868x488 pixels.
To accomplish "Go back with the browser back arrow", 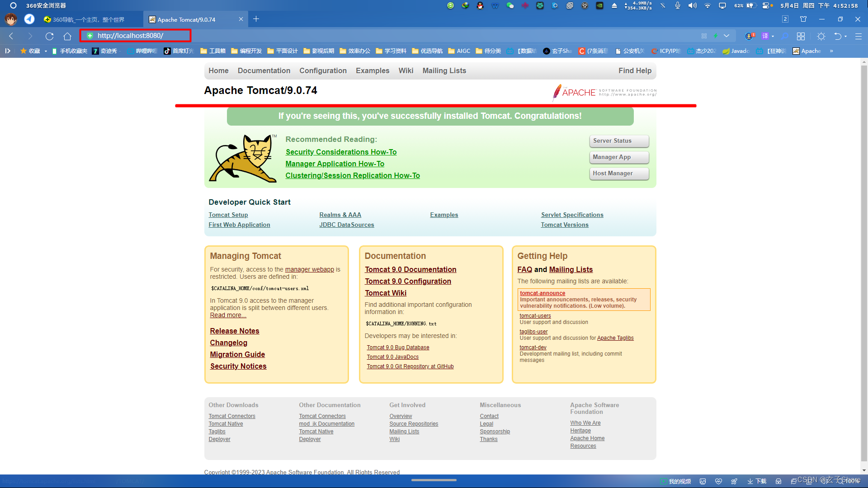I will (11, 36).
